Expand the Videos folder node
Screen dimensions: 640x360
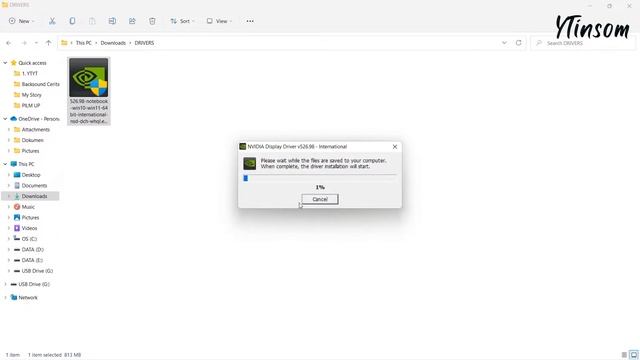(9, 228)
